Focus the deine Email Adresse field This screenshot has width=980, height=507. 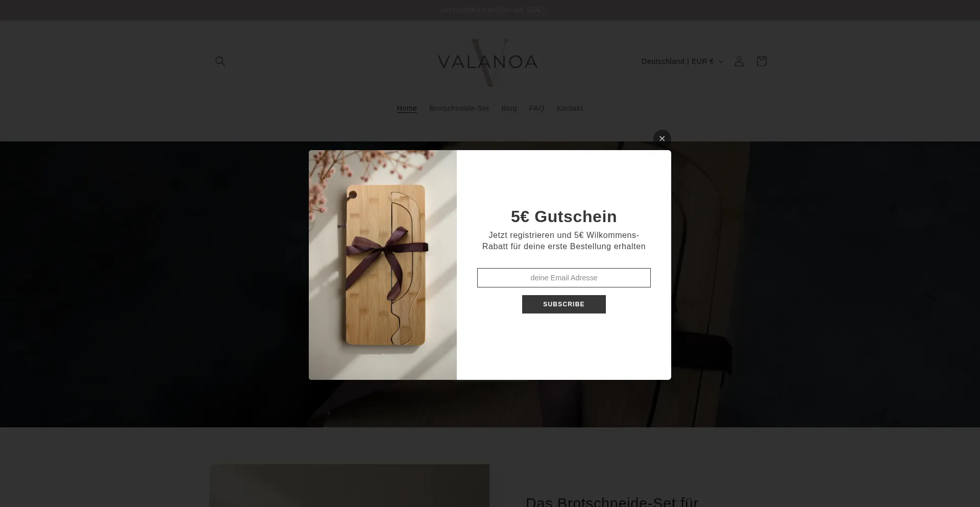[x=563, y=278]
